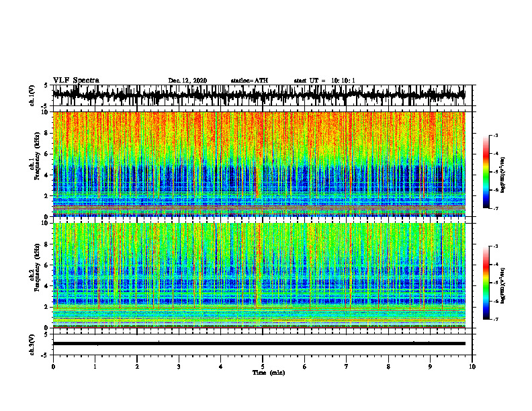Click the "-7" tick on ch.2 colorbar
This screenshot has height=411, width=532.
496,319
